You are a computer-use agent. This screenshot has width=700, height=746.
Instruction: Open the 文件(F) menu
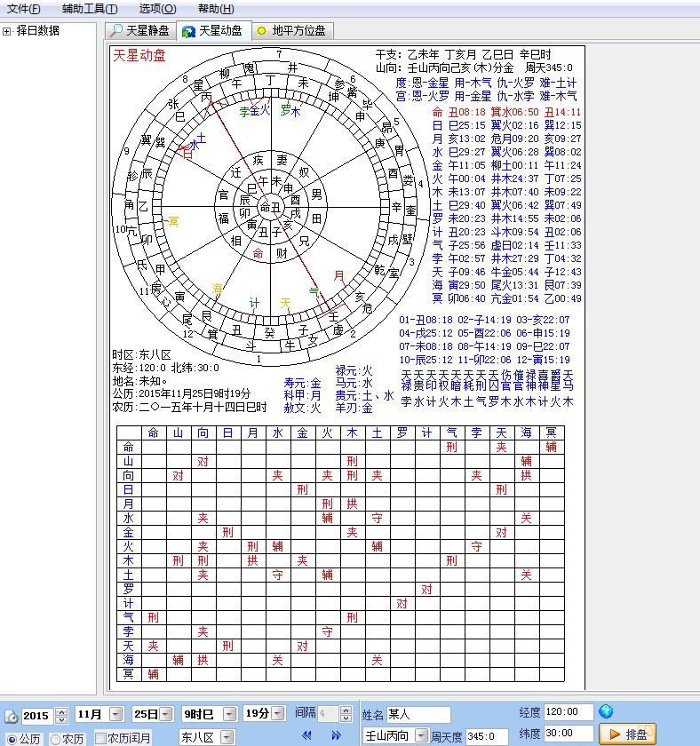pos(23,9)
